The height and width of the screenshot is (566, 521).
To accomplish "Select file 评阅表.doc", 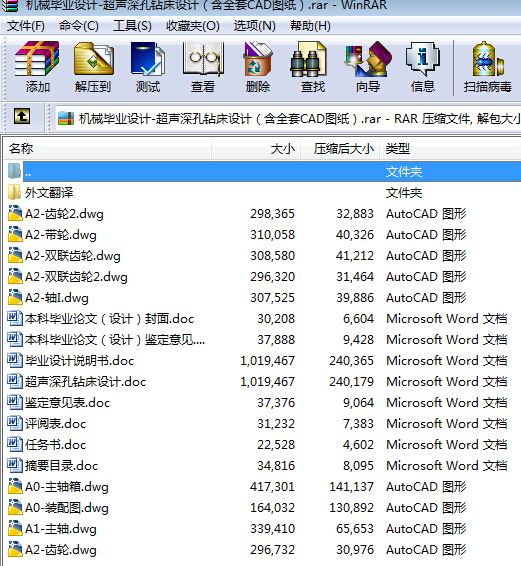I will pos(55,423).
